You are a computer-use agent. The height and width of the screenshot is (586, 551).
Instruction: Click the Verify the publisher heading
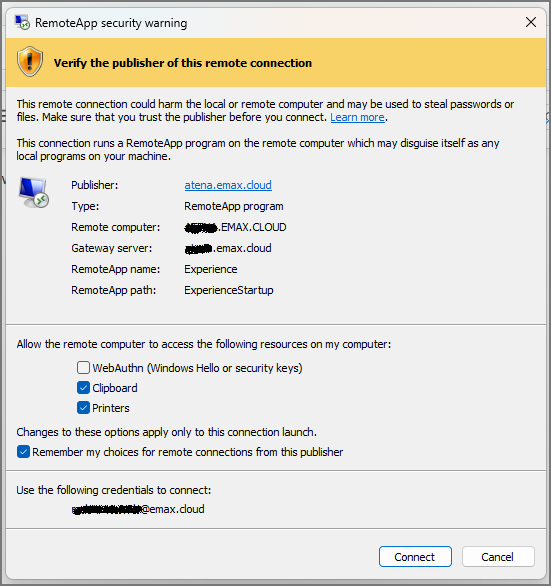point(183,63)
